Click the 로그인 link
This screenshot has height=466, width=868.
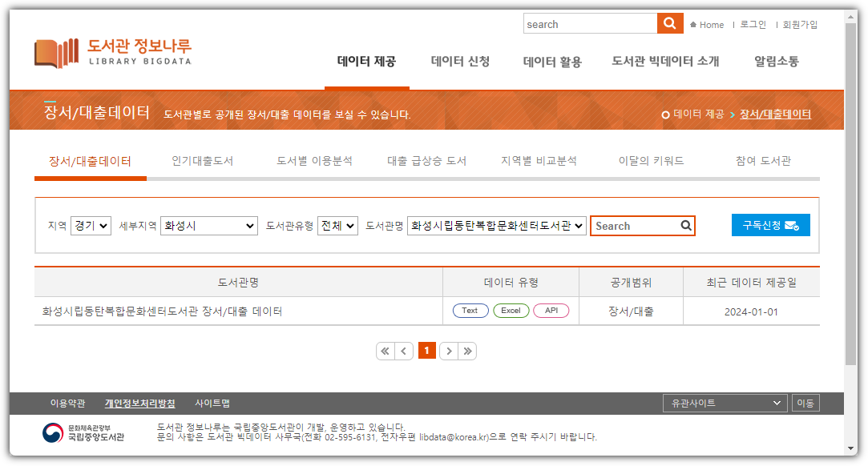coord(753,24)
